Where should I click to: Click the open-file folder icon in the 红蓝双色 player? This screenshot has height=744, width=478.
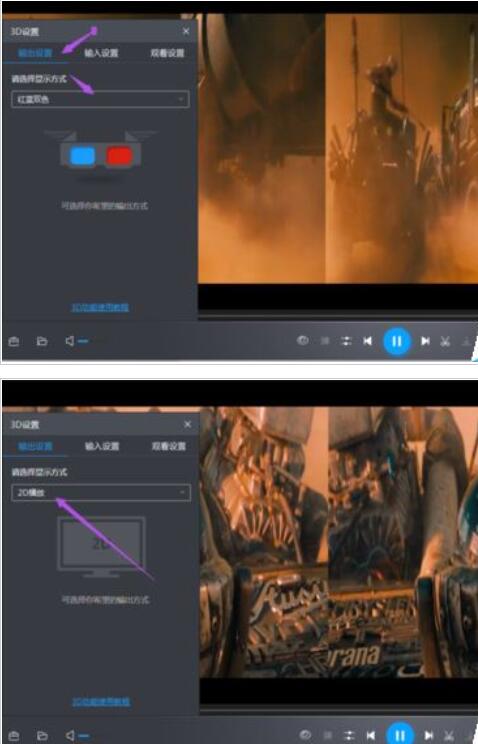(42, 341)
